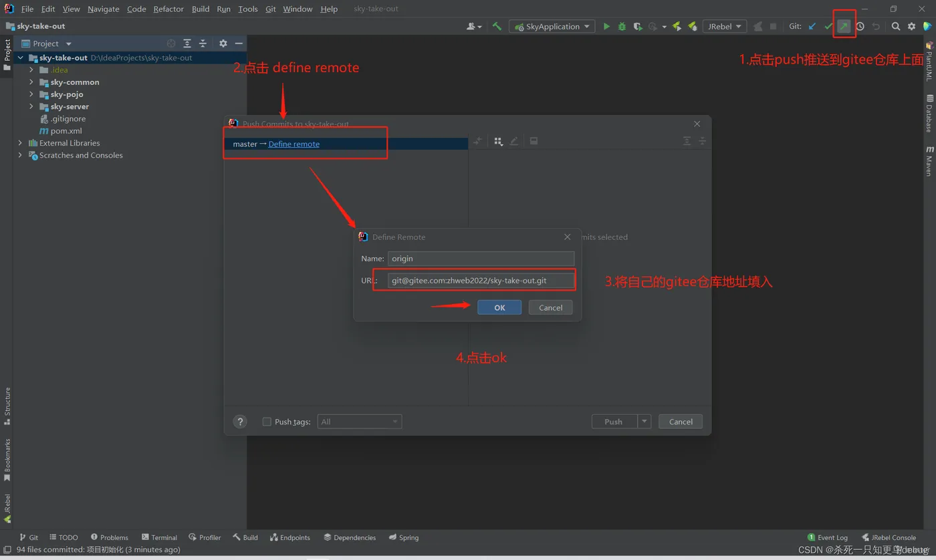Hide the Project tool window
This screenshot has height=560, width=936.
239,43
